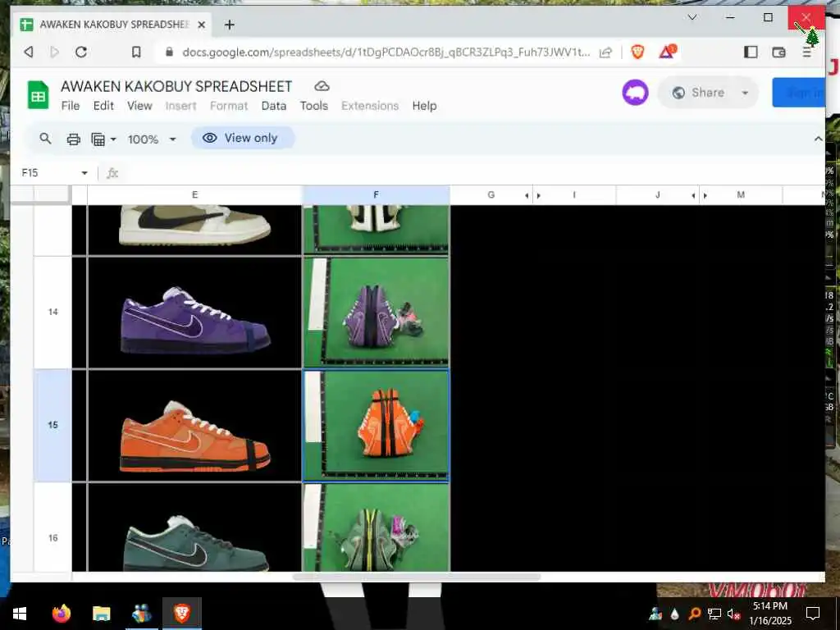This screenshot has width=840, height=630.
Task: Click the formula bar fx area
Action: (x=112, y=173)
